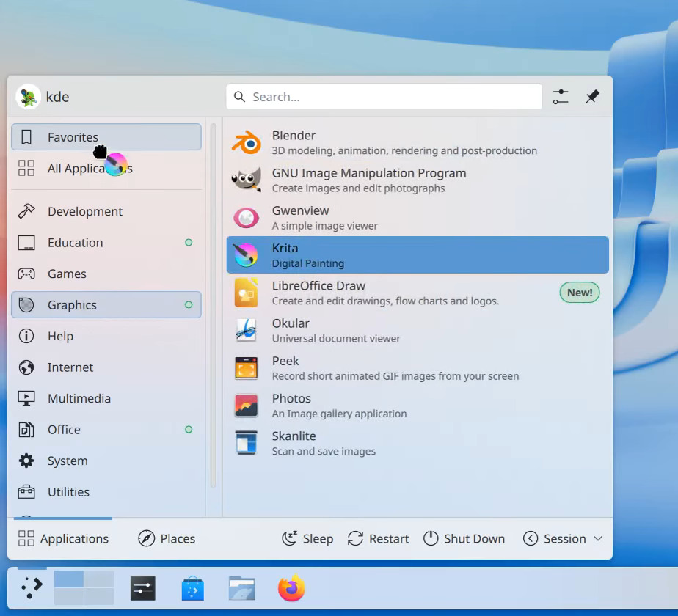Select the Graphics category
The height and width of the screenshot is (616, 678).
tap(106, 305)
